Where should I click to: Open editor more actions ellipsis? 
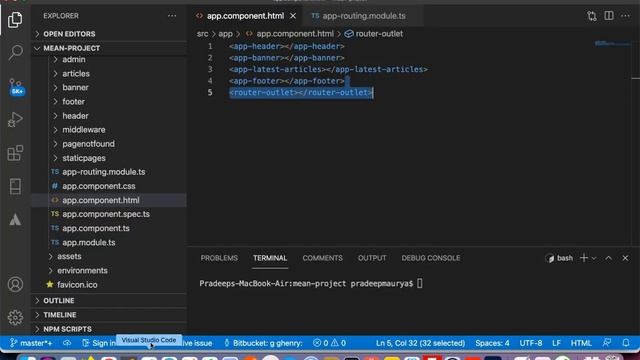pyautogui.click(x=625, y=16)
